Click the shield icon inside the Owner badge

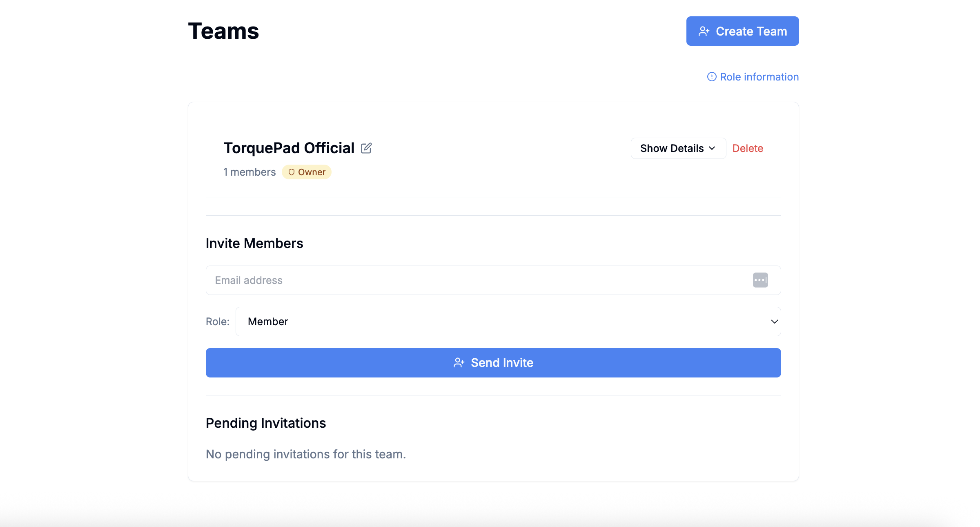[x=292, y=172]
